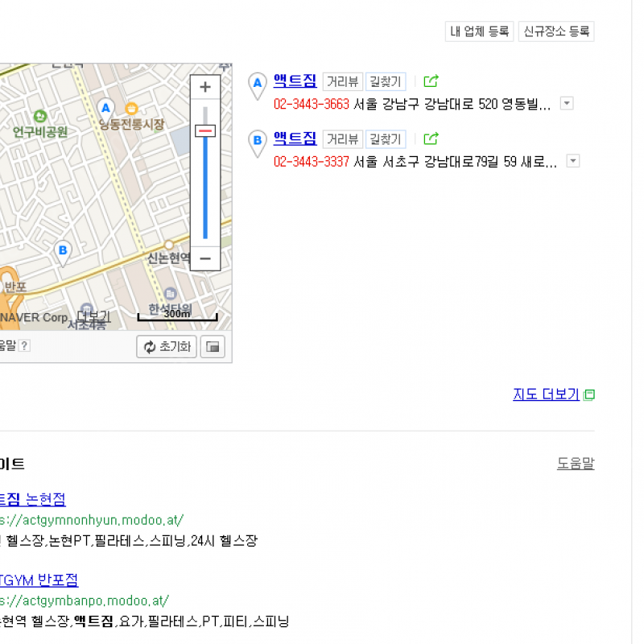Click 길찾기 for the result B listing

coord(386,139)
